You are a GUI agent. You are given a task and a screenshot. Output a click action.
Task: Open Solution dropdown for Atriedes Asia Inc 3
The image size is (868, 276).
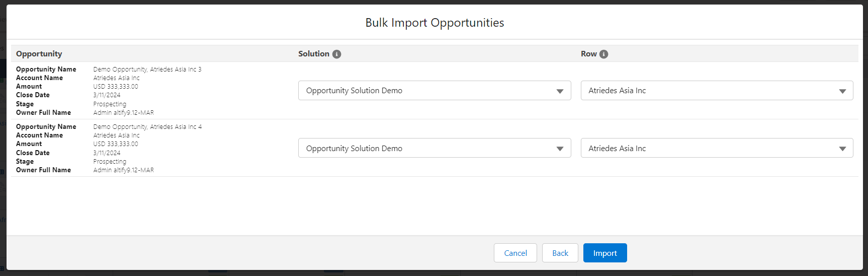[x=434, y=91]
